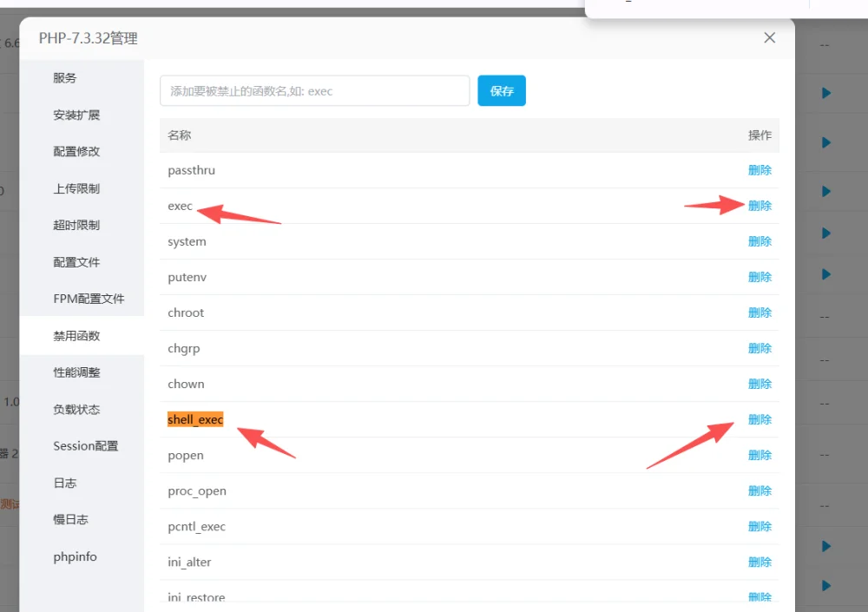The image size is (868, 612).
Task: Delete the shell_exec function entry
Action: pyautogui.click(x=759, y=420)
